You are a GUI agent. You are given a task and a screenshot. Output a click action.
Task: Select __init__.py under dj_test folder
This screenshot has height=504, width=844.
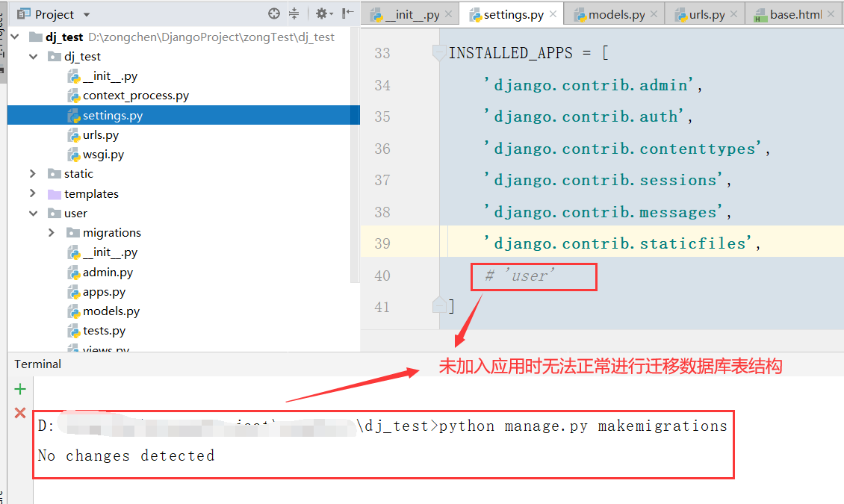point(110,76)
